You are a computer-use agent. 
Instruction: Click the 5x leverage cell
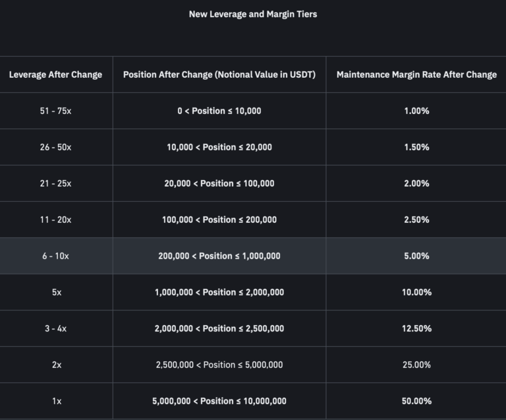[x=56, y=292]
